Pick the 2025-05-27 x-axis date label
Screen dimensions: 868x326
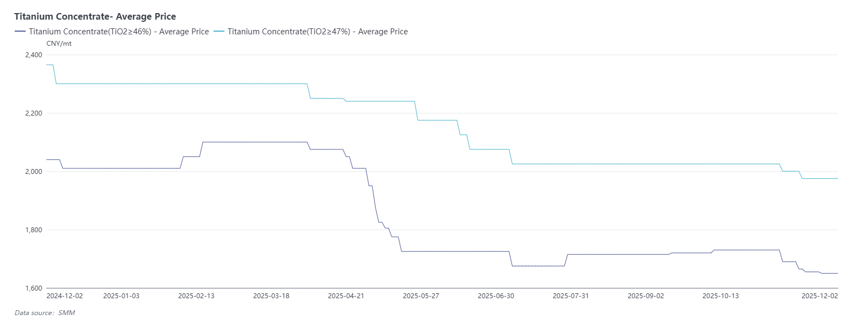[x=421, y=296]
